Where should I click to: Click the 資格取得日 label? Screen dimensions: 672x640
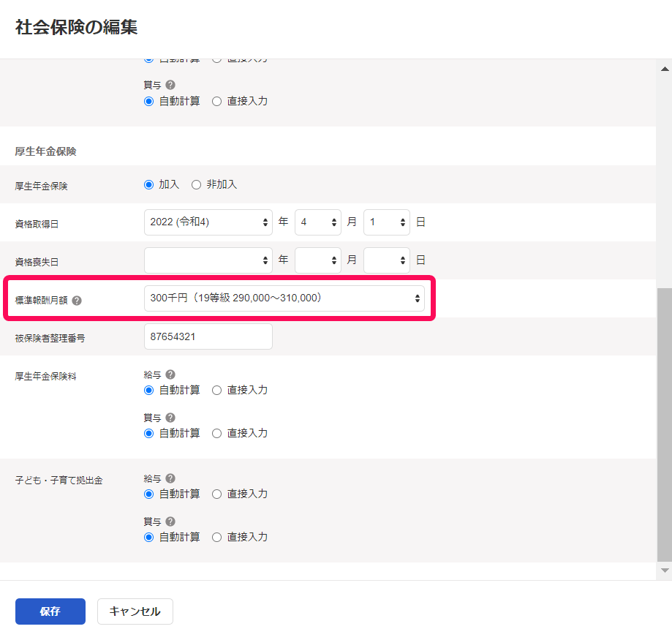click(37, 225)
